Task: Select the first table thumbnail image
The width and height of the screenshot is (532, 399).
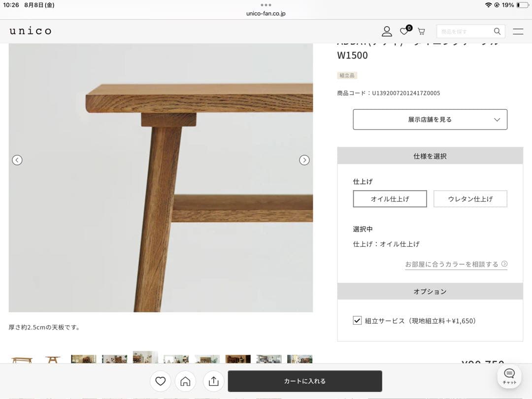Action: (21, 359)
